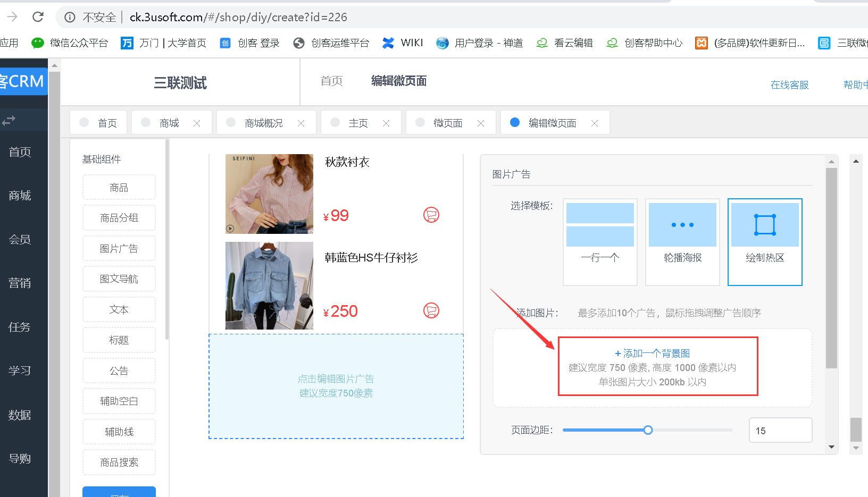Add the 辅助空白 component

(119, 401)
